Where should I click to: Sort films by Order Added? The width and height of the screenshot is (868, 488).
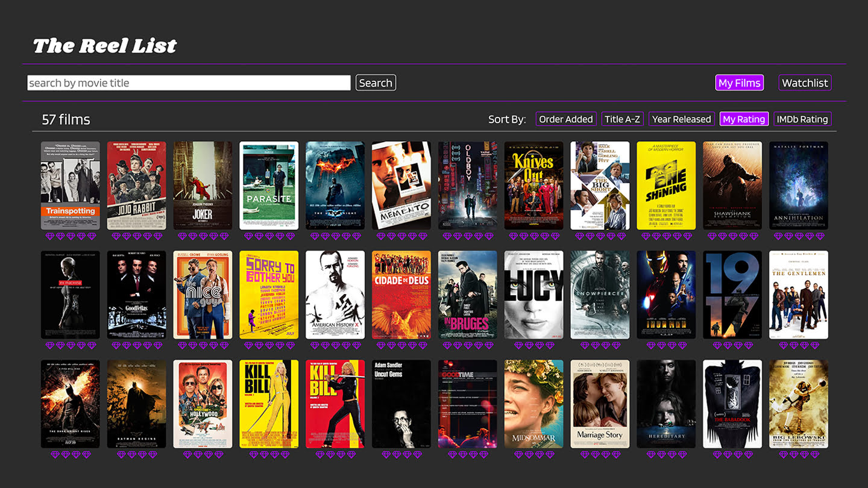pos(566,119)
